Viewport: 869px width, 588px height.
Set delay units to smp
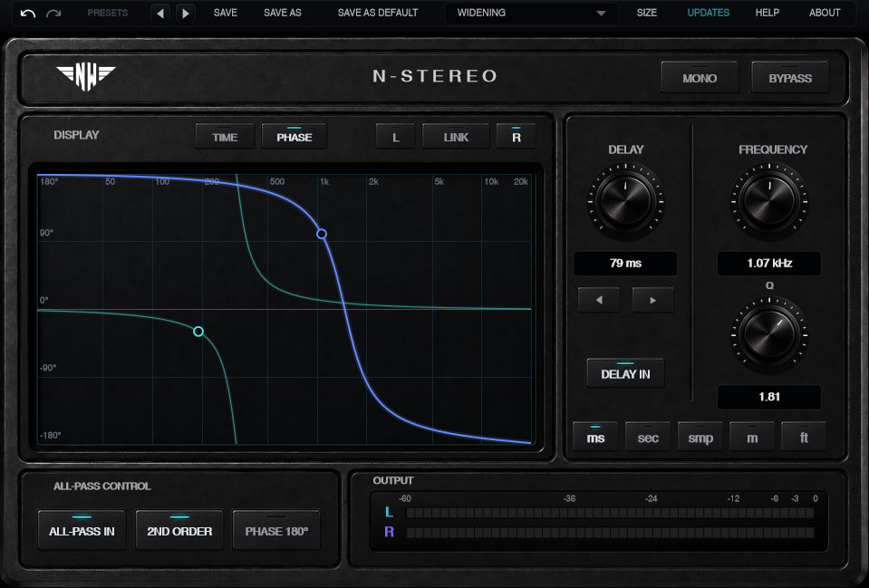700,438
